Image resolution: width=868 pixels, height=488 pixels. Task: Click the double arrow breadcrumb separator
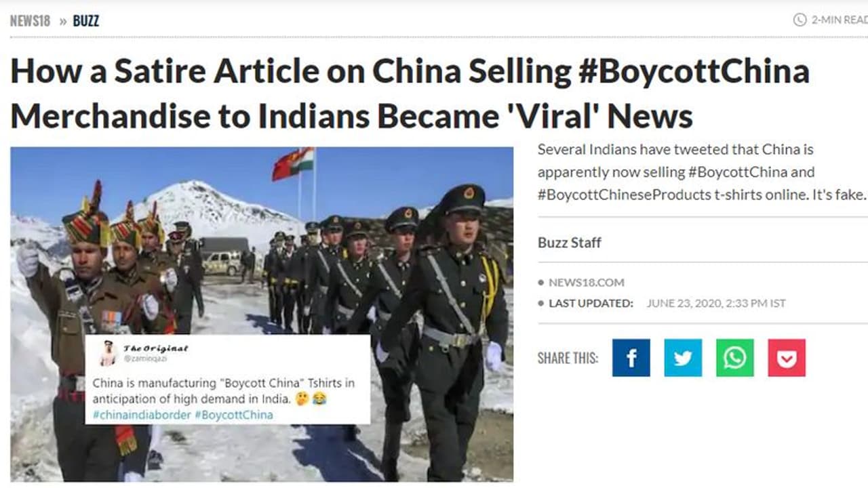(x=62, y=21)
